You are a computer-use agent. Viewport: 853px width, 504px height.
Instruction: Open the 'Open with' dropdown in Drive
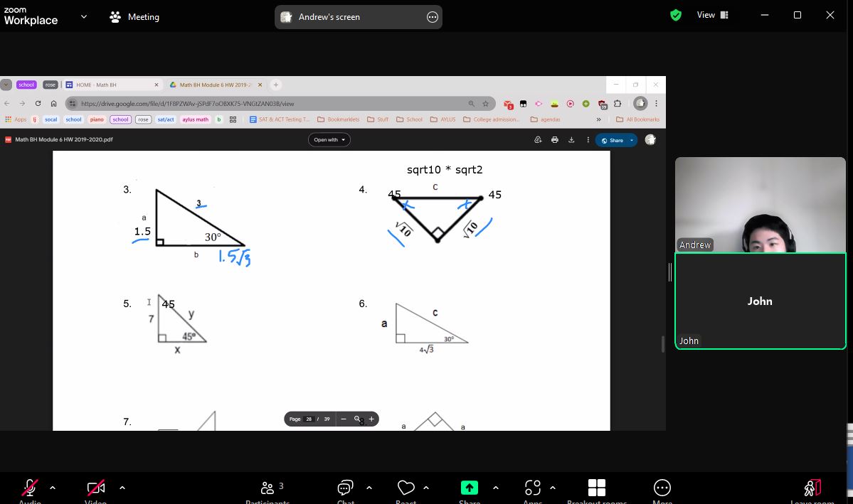(x=329, y=140)
